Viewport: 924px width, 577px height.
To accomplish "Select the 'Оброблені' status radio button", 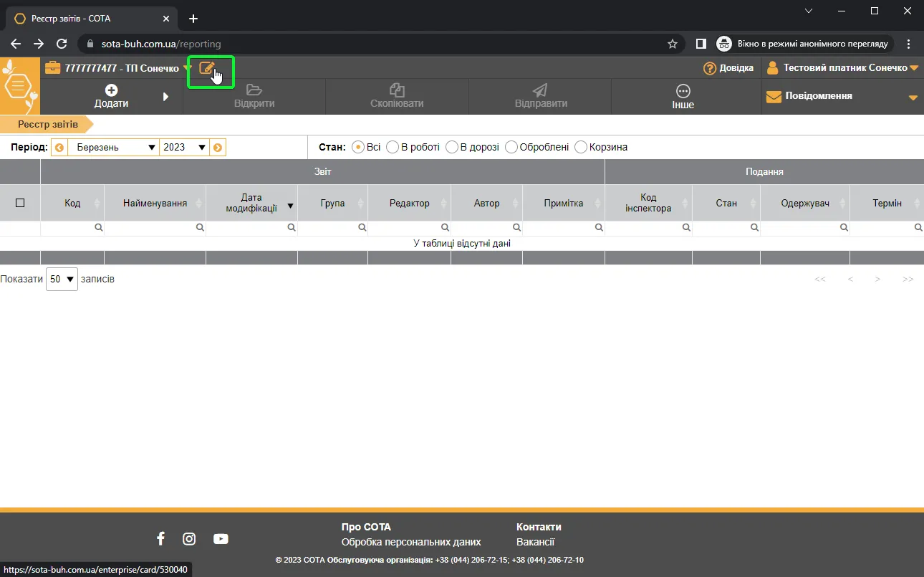I will pos(511,147).
